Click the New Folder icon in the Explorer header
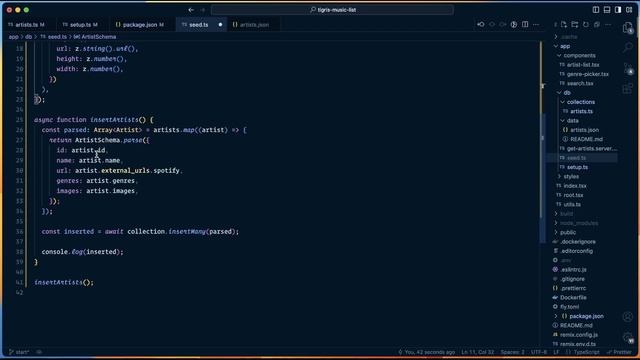This screenshot has height=360, width=640. click(575, 24)
